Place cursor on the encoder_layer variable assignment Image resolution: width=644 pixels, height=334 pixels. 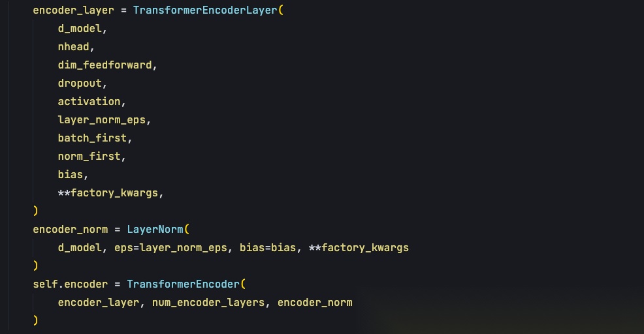(74, 10)
